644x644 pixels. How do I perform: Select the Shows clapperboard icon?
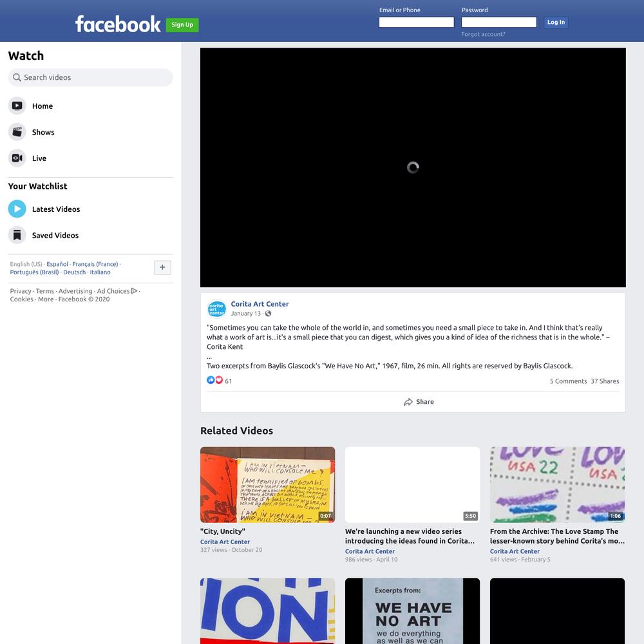(17, 132)
